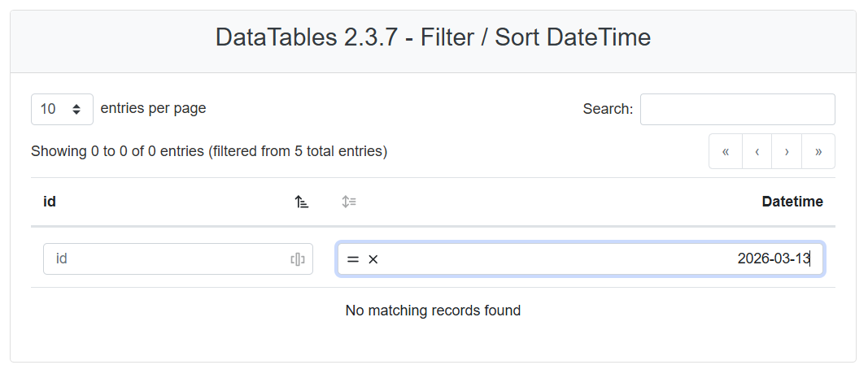Click the "Search:" label
Viewport: 868px width, 378px height.
608,109
